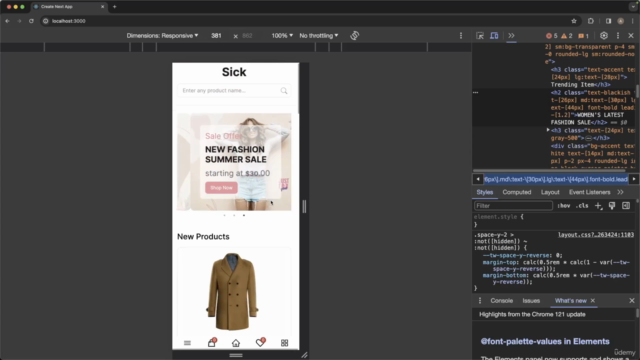This screenshot has width=640, height=360.
Task: Step the breadcrumb trail to the right
Action: tap(633, 179)
